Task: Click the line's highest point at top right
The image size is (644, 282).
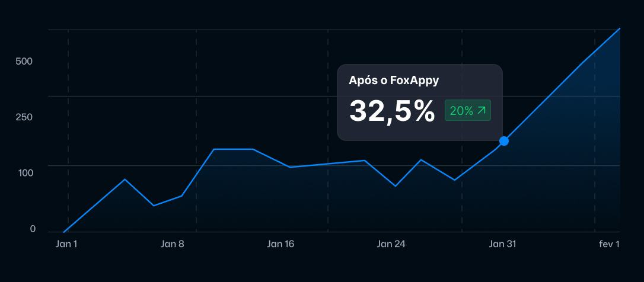Action: 620,28
